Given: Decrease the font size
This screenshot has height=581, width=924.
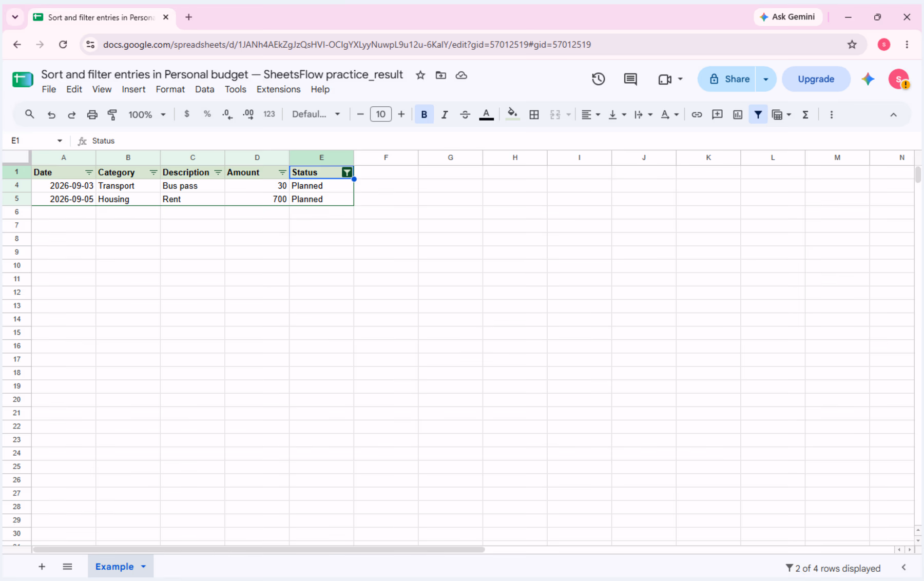Looking at the screenshot, I should pos(360,114).
